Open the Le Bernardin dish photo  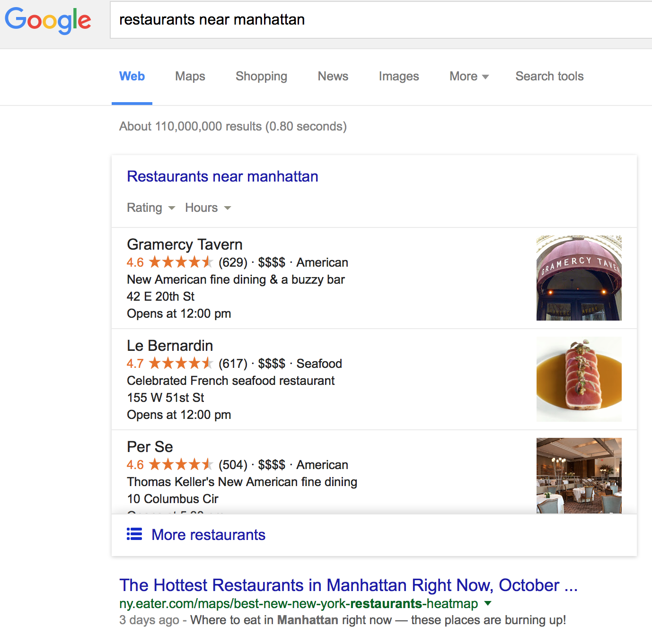[x=579, y=379]
